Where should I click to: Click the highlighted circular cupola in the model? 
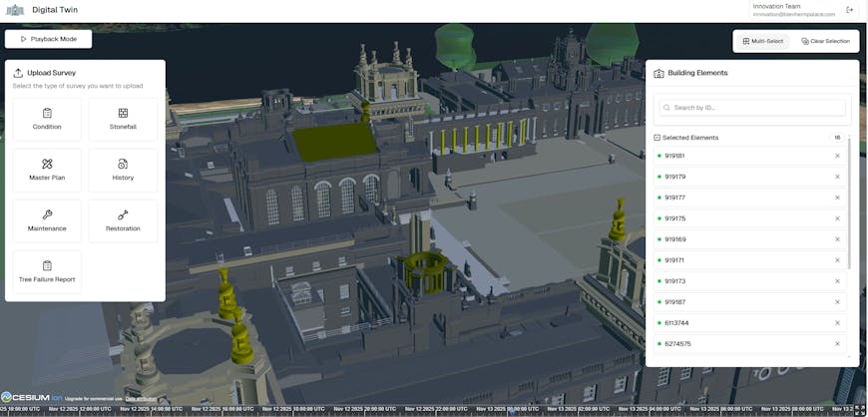(426, 270)
